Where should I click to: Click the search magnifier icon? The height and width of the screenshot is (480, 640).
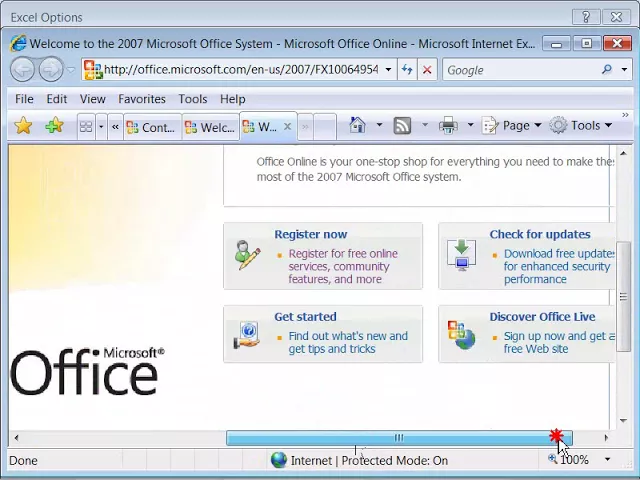(607, 70)
